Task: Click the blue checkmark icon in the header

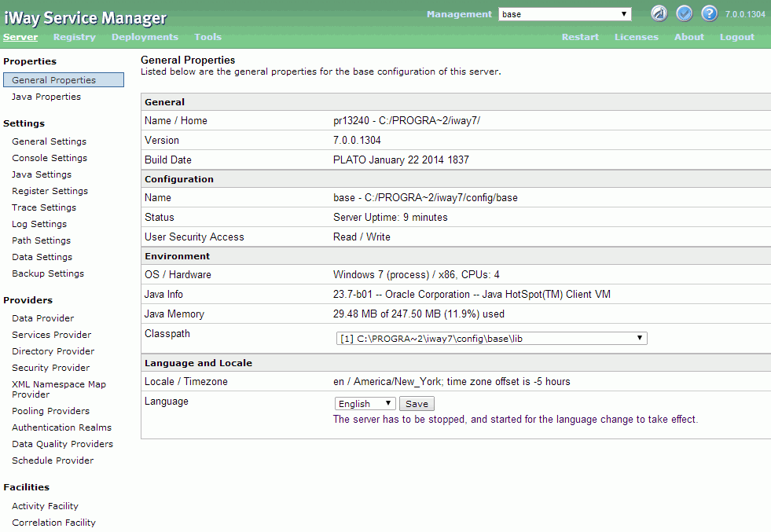Action: point(684,13)
